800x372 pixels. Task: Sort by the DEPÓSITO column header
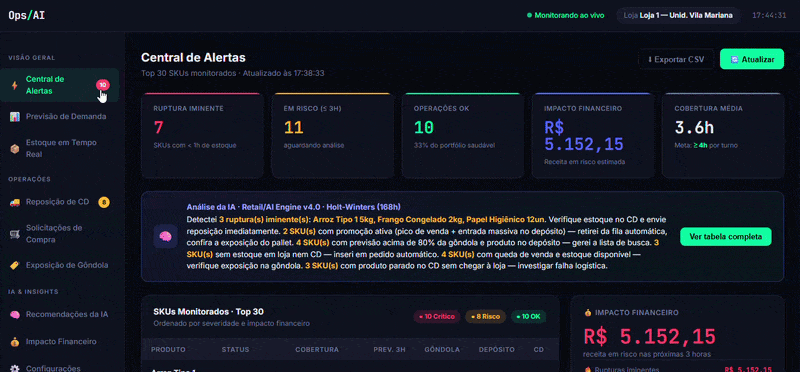click(496, 350)
